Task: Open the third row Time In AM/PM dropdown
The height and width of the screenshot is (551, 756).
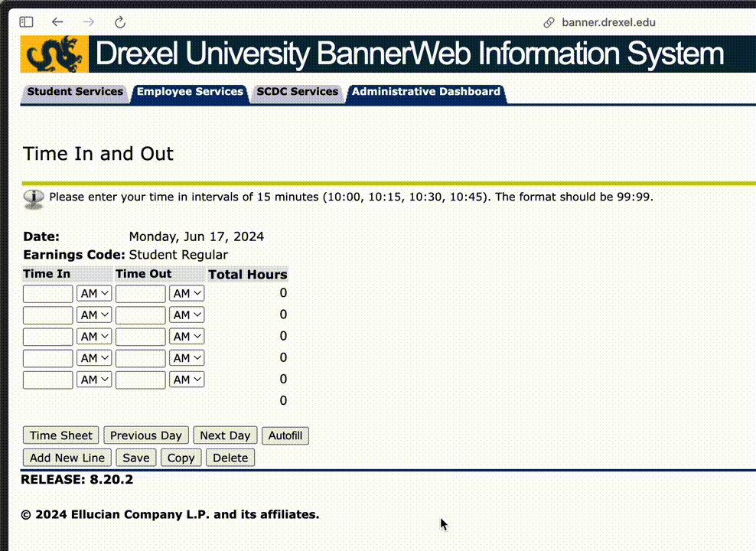Action: click(x=94, y=337)
